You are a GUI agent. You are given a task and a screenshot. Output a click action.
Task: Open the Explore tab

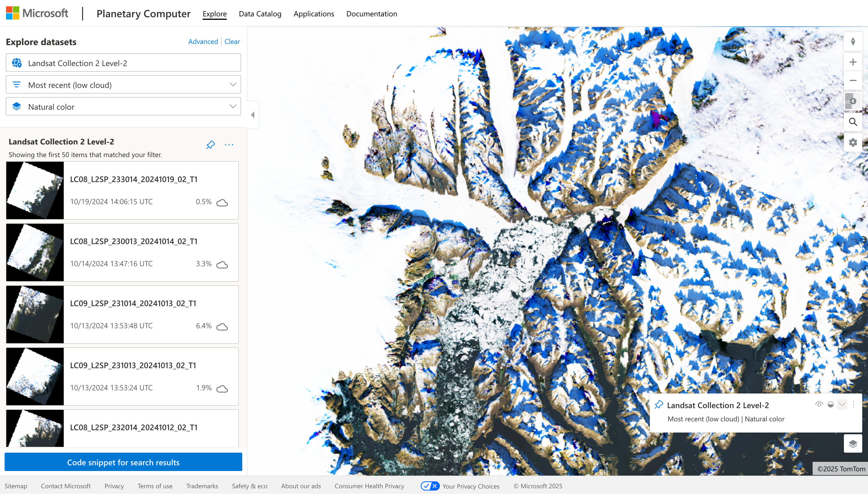(215, 14)
